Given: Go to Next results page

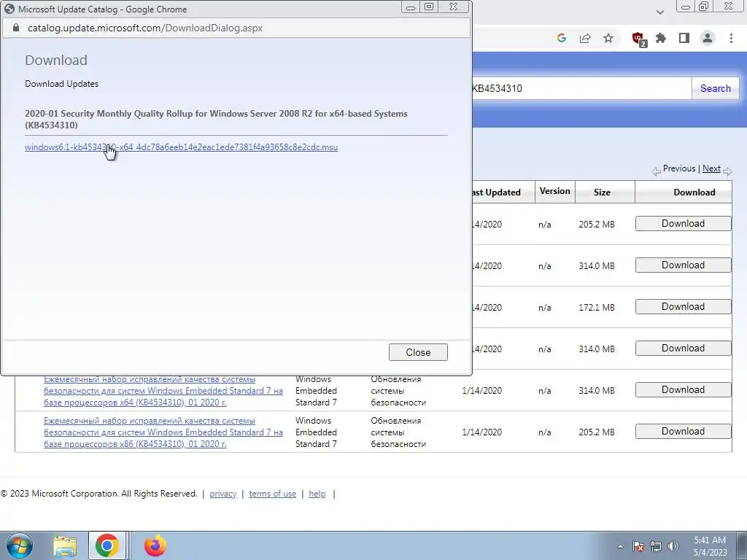Looking at the screenshot, I should pyautogui.click(x=711, y=168).
